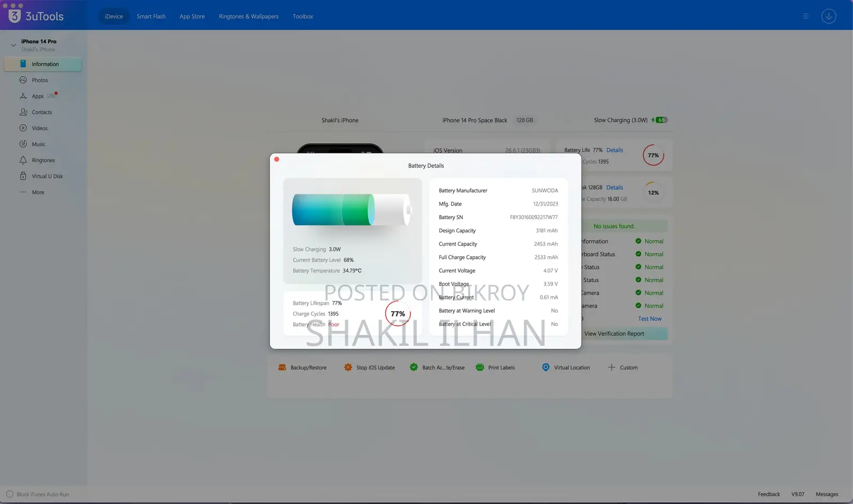853x504 pixels.
Task: Click the Slow Charging (3.0W) status text
Action: (621, 120)
